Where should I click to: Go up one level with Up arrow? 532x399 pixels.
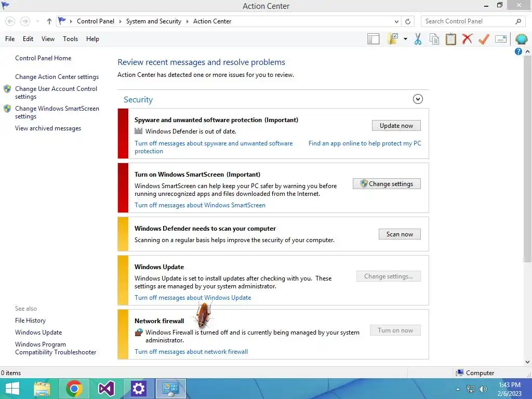pyautogui.click(x=49, y=21)
